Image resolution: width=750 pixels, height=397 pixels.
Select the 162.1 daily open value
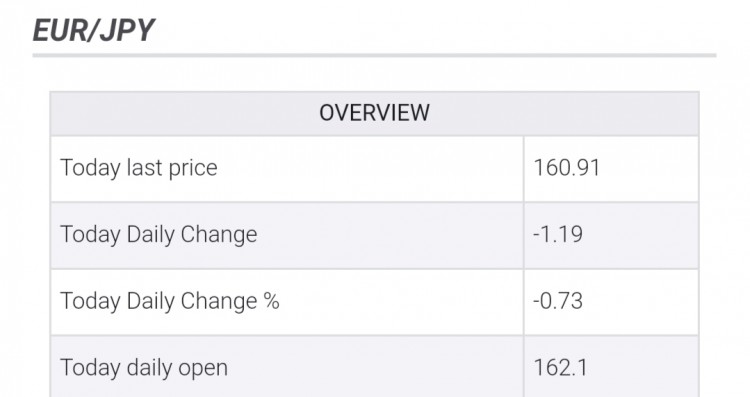[560, 368]
